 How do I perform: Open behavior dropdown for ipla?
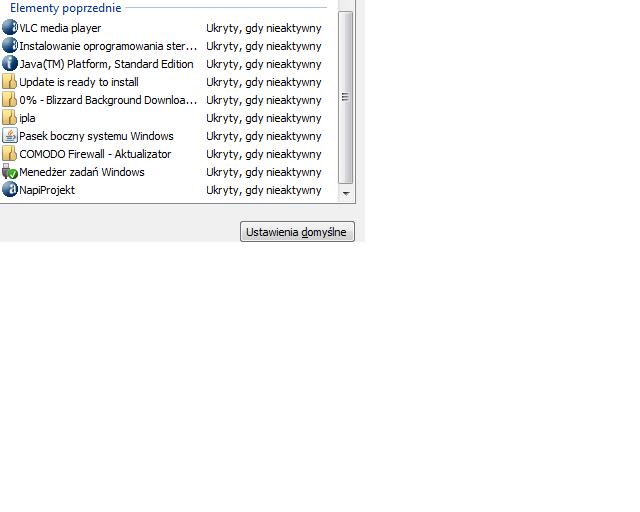pyautogui.click(x=264, y=118)
